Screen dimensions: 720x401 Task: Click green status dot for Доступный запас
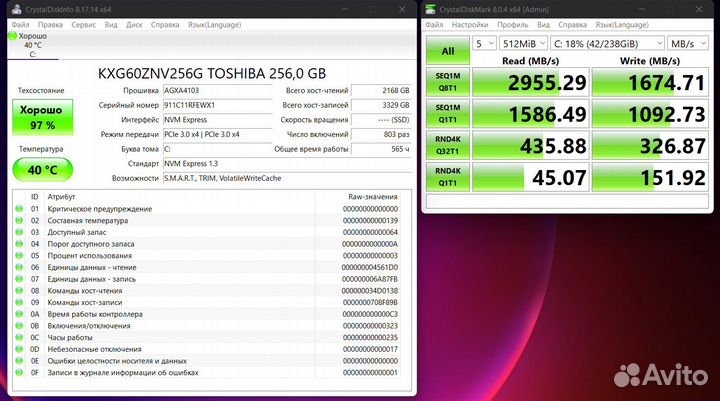click(x=19, y=232)
